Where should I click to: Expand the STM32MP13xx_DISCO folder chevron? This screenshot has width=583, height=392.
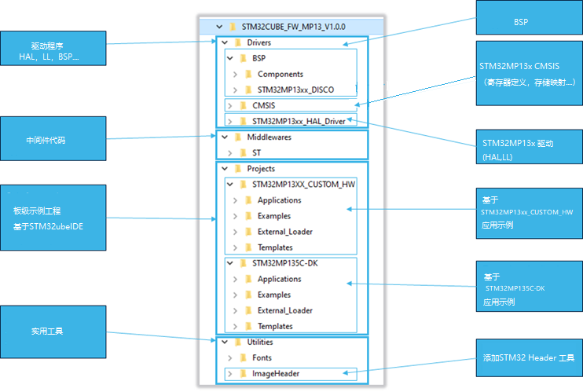pyautogui.click(x=235, y=90)
